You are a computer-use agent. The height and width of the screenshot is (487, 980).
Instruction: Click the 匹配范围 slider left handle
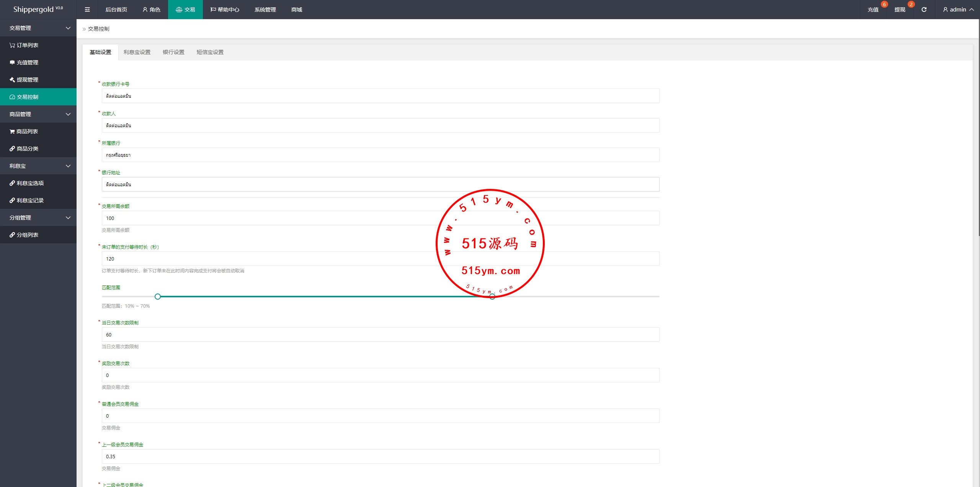pos(158,297)
